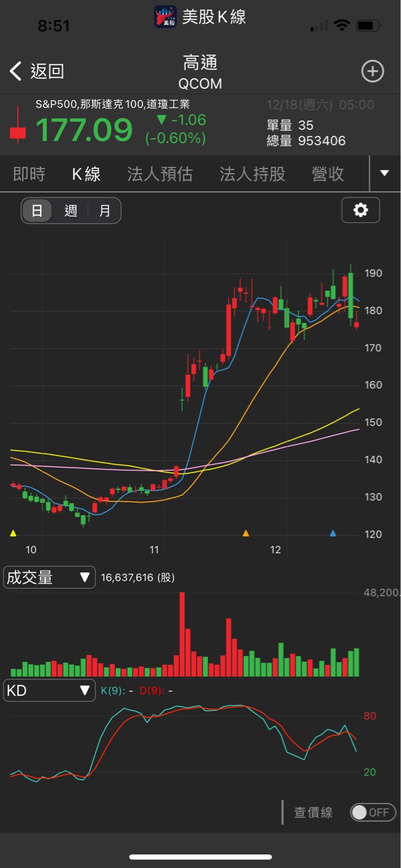Select the 月 monthly period
This screenshot has width=401, height=868.
pyautogui.click(x=104, y=211)
